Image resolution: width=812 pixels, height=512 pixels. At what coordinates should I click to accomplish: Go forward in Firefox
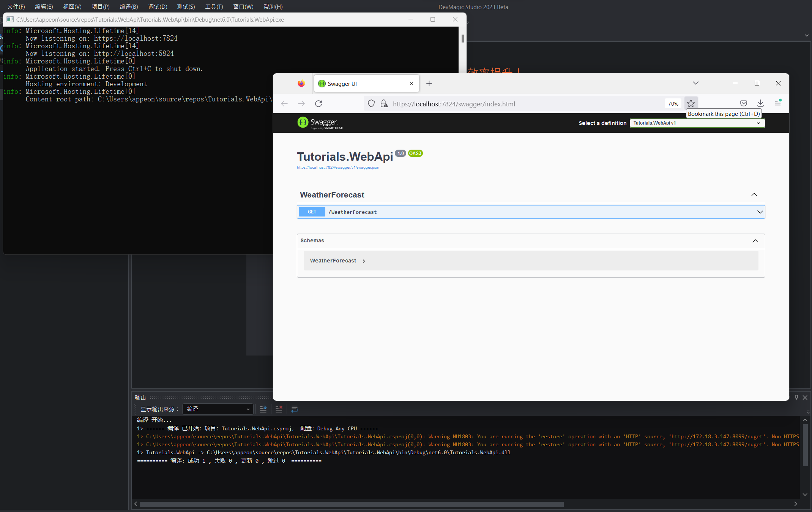coord(301,104)
